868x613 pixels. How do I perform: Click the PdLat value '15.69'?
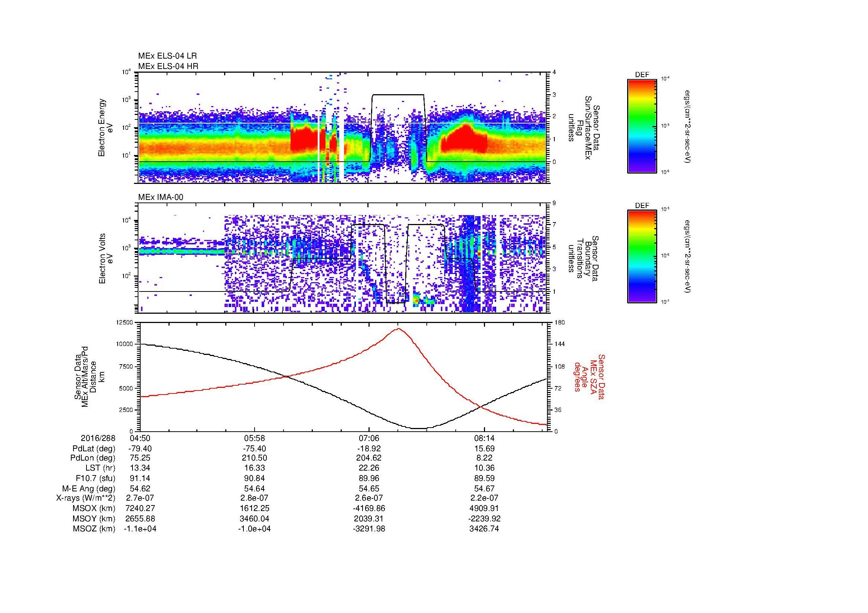click(484, 449)
